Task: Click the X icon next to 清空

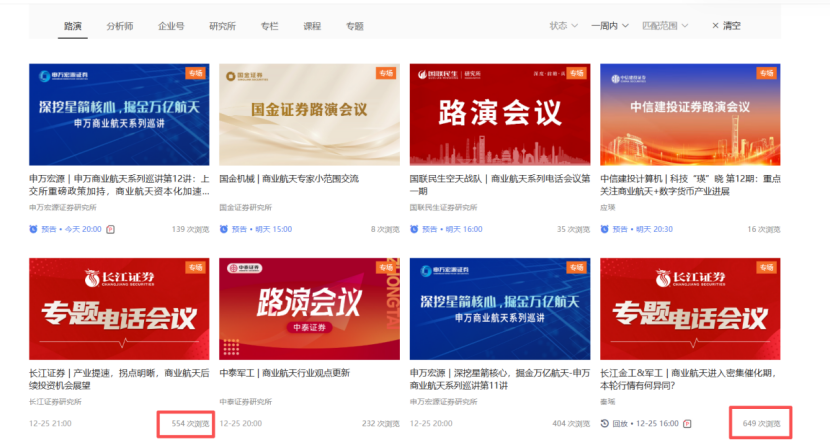Action: 715,25
